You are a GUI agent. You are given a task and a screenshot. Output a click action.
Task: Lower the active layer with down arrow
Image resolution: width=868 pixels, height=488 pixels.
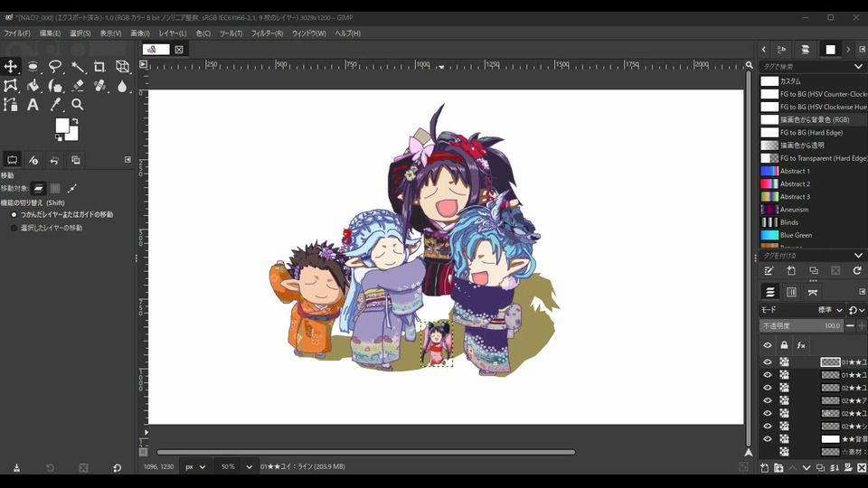tap(807, 468)
